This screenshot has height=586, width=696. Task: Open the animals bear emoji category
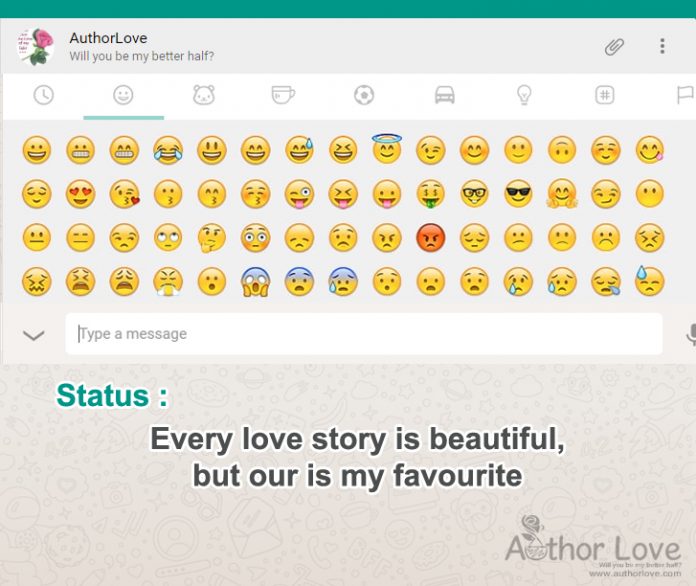[204, 95]
